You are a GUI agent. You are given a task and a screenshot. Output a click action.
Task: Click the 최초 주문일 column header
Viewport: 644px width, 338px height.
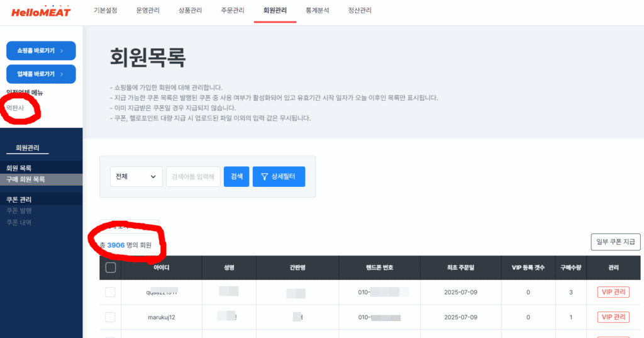point(461,268)
